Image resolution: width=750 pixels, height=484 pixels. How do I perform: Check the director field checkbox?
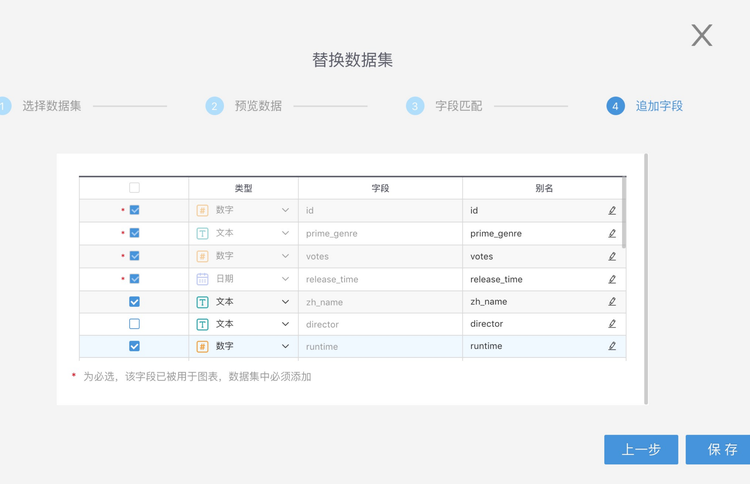(x=134, y=324)
